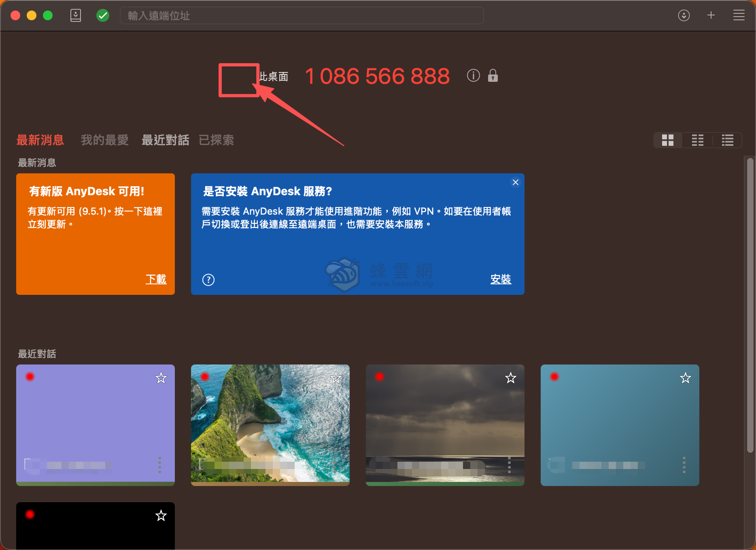Open the stormy sea recent session
The image size is (756, 550).
445,425
